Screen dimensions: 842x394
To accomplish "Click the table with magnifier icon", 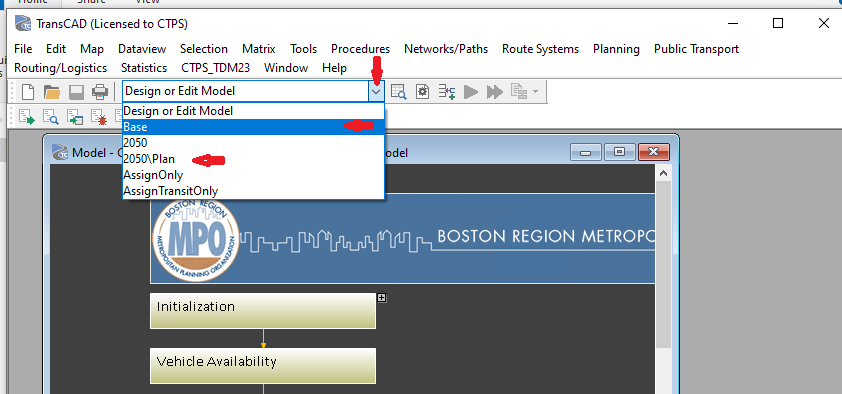I will tap(398, 92).
